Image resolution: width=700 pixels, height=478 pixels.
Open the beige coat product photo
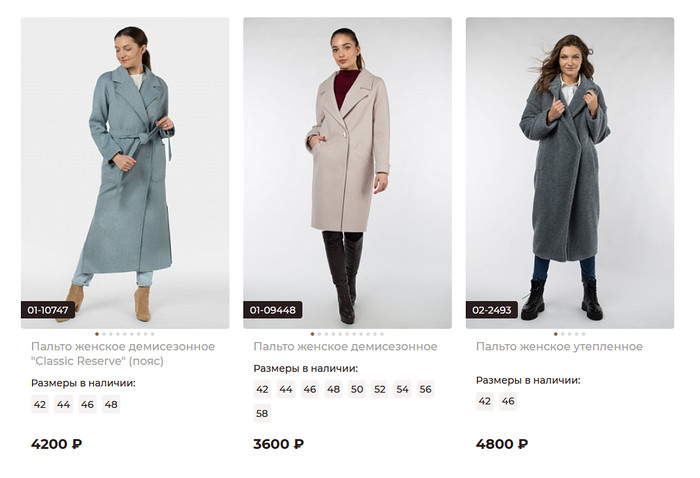click(347, 170)
